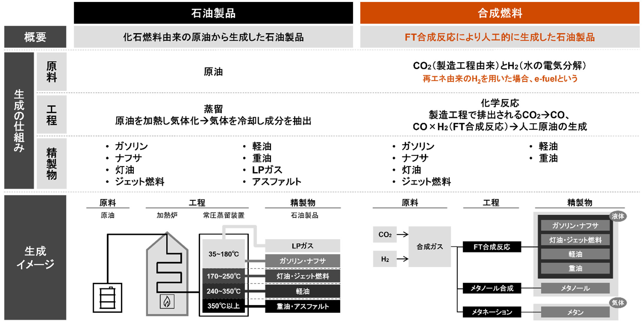Click the LPガス output box
Screen dimensions: 644x324
[x=302, y=246]
